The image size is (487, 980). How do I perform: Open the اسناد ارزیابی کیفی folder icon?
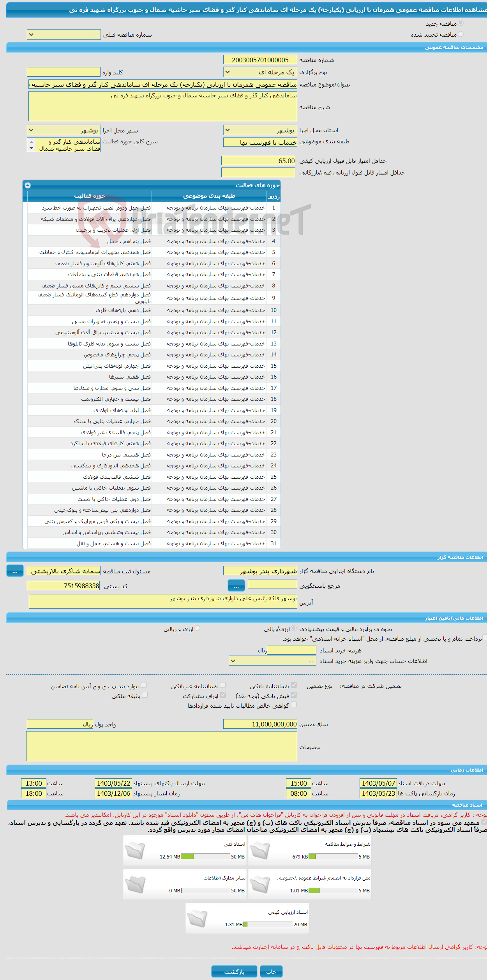(197, 918)
